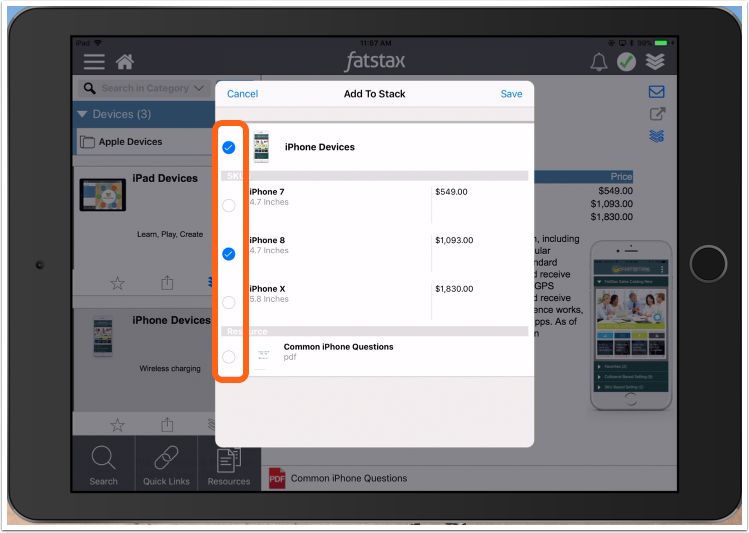Open the Apple Devices folder
749x533 pixels.
[144, 141]
